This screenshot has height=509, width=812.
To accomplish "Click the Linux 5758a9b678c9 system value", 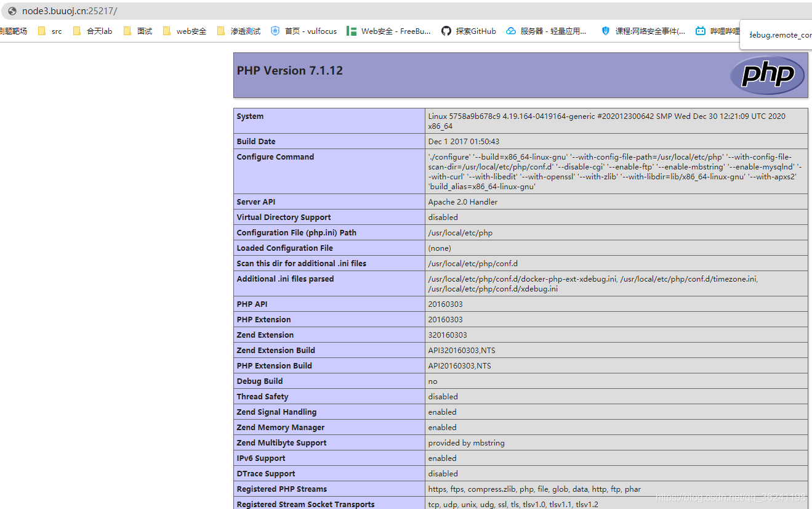I will 607,121.
